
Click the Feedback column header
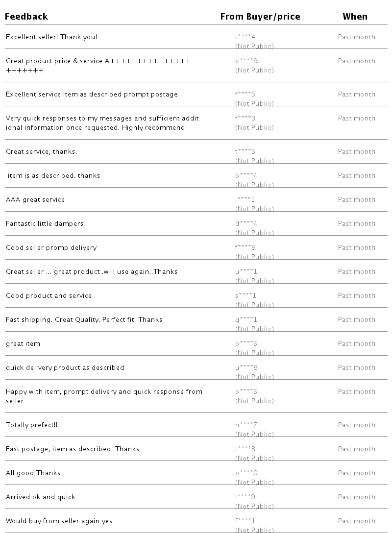26,17
